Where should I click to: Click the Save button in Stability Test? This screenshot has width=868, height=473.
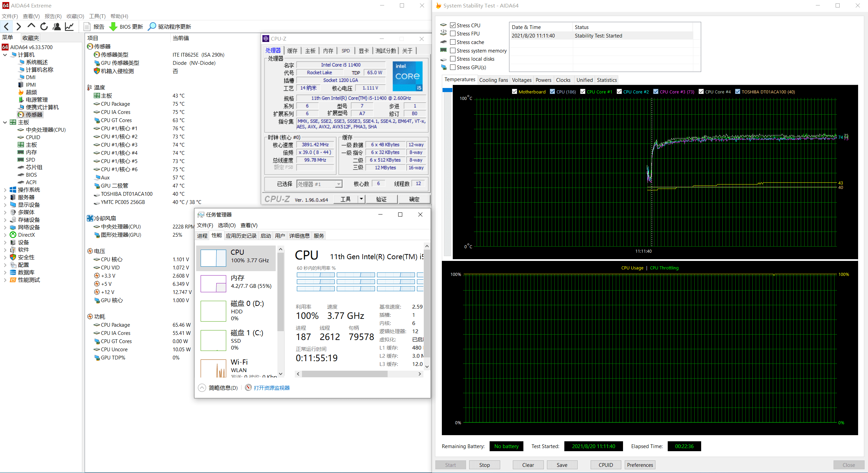tap(562, 465)
